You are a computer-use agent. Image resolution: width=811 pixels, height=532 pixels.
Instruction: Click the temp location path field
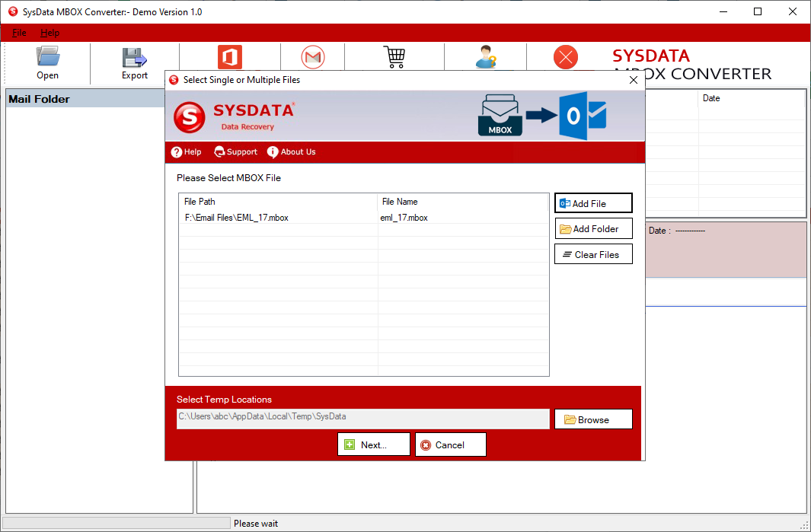click(362, 419)
